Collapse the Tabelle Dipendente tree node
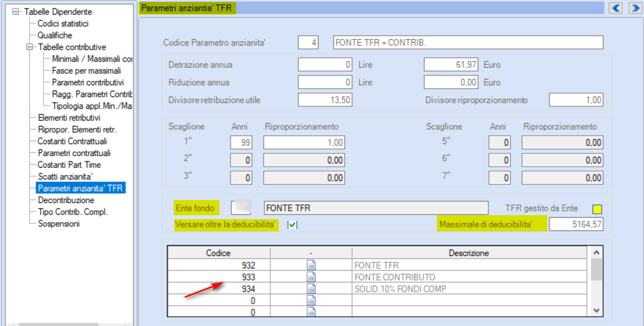 16,11
